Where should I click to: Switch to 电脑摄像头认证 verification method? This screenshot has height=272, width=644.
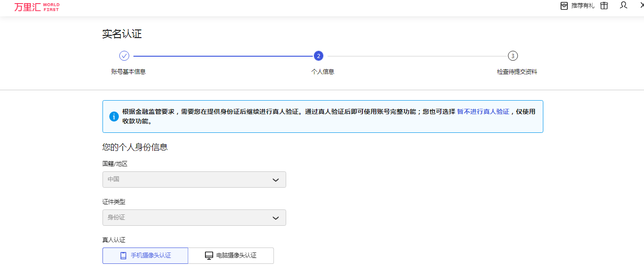[231, 255]
